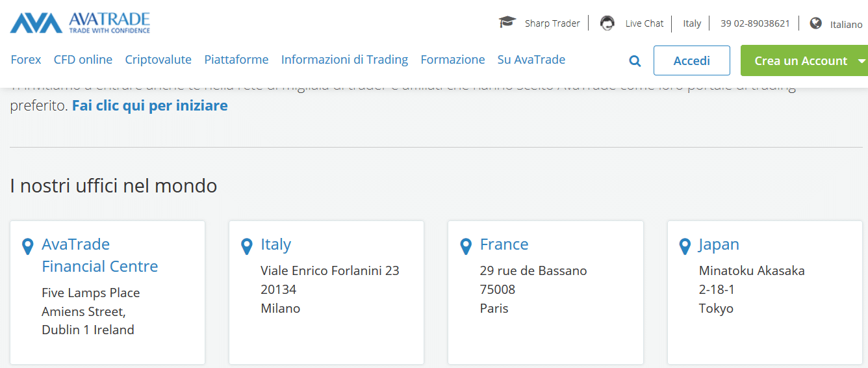Click the Sharp Trader graduation cap icon
This screenshot has width=868, height=368.
(x=507, y=23)
